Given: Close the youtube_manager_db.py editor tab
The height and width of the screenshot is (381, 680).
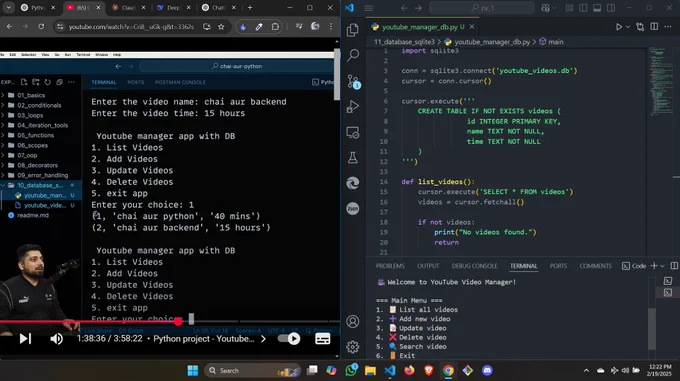Looking at the screenshot, I should tap(472, 27).
